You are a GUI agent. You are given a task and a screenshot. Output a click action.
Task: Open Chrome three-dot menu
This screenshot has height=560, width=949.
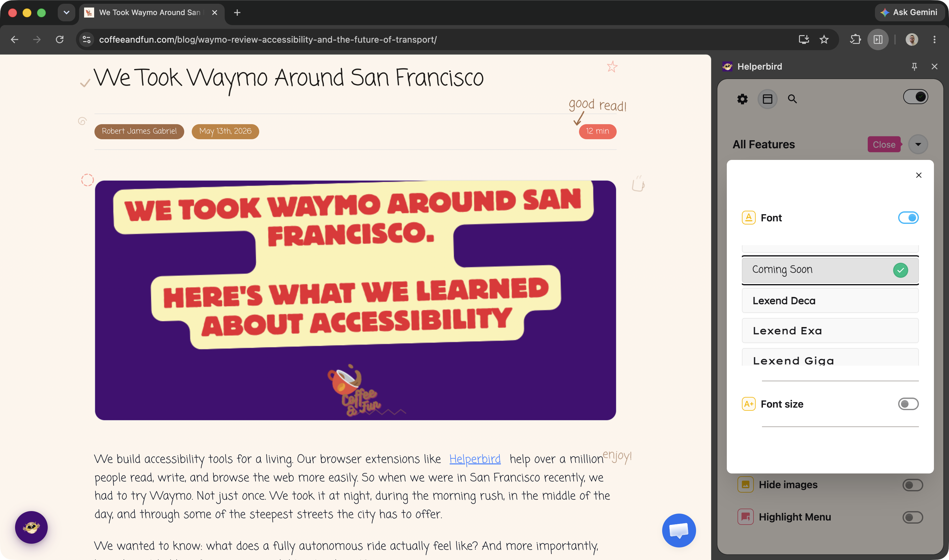point(934,40)
